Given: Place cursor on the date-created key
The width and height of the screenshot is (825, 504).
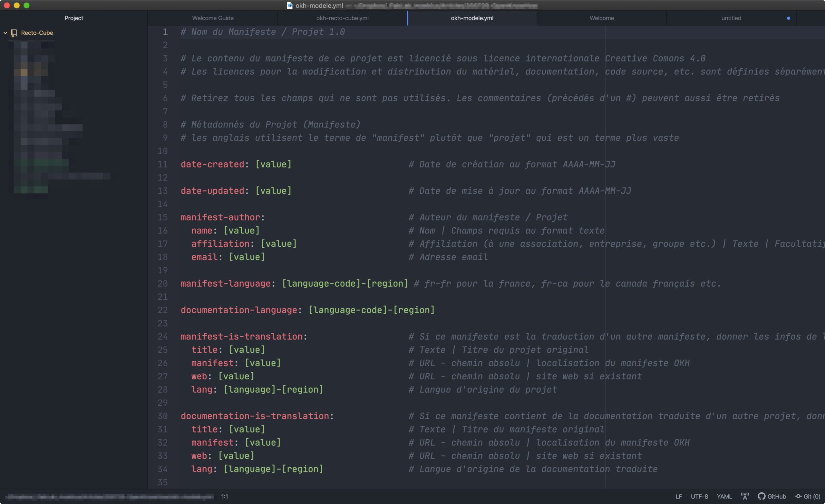Looking at the screenshot, I should pyautogui.click(x=212, y=164).
